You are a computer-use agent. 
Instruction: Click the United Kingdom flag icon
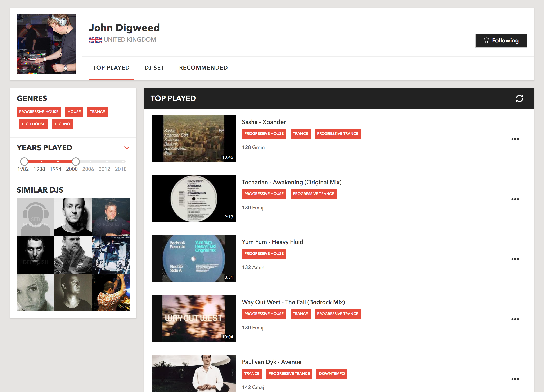95,40
